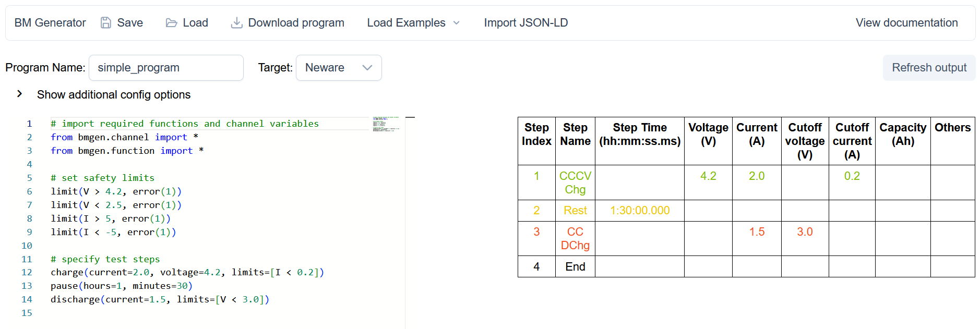Click the Load menu label
980x329 pixels.
196,23
